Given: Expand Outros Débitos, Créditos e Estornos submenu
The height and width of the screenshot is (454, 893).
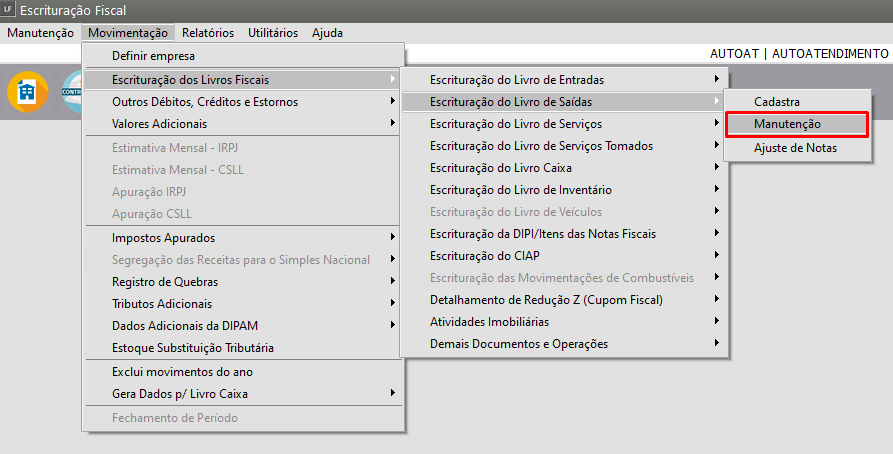Looking at the screenshot, I should (205, 101).
